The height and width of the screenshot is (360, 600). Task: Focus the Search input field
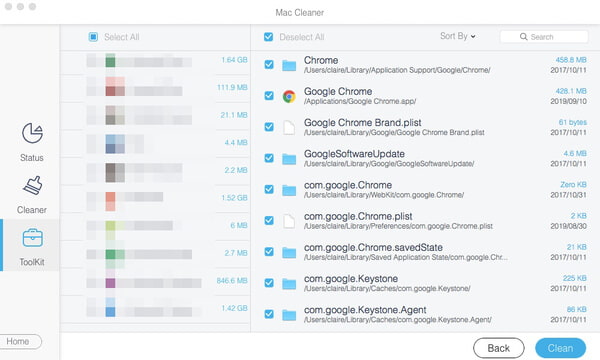pyautogui.click(x=544, y=37)
